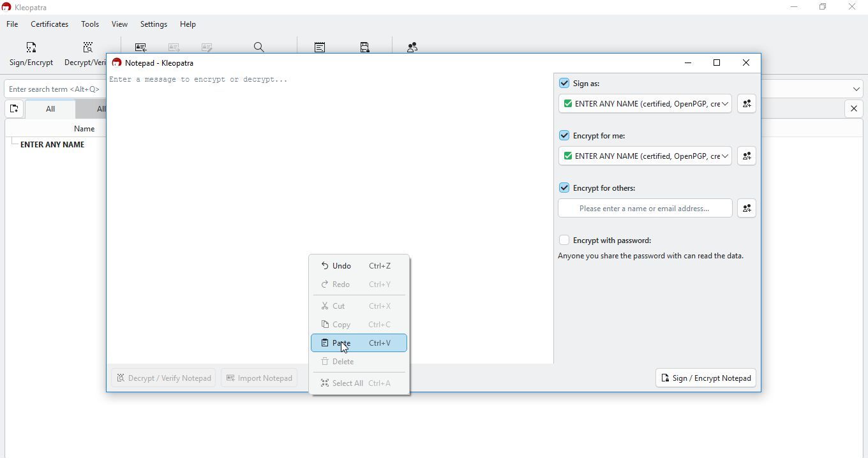This screenshot has height=458, width=868.
Task: Click certificate selection icon beside Encrypt for me
Action: pyautogui.click(x=746, y=156)
